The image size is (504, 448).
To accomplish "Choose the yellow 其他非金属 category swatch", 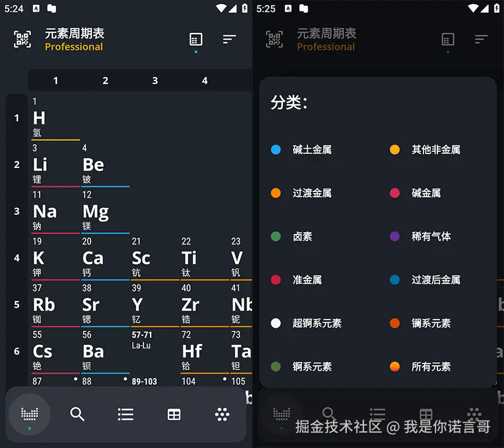I will pyautogui.click(x=395, y=149).
